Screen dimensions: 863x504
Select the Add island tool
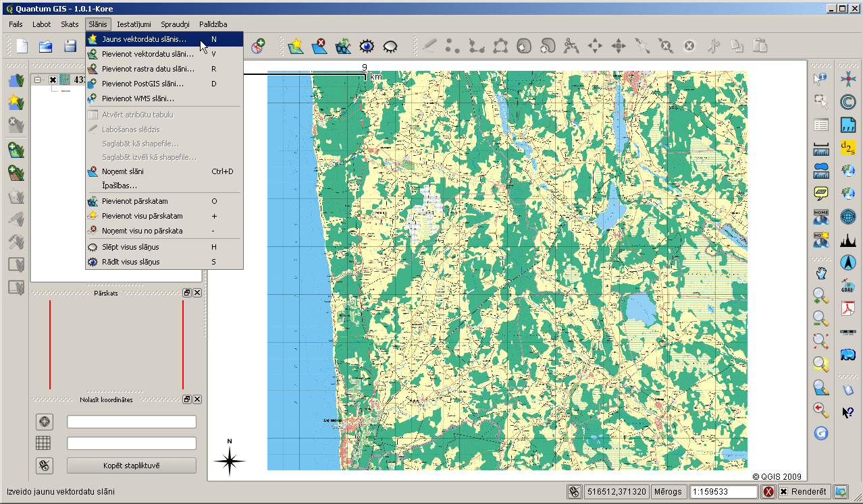pyautogui.click(x=548, y=46)
